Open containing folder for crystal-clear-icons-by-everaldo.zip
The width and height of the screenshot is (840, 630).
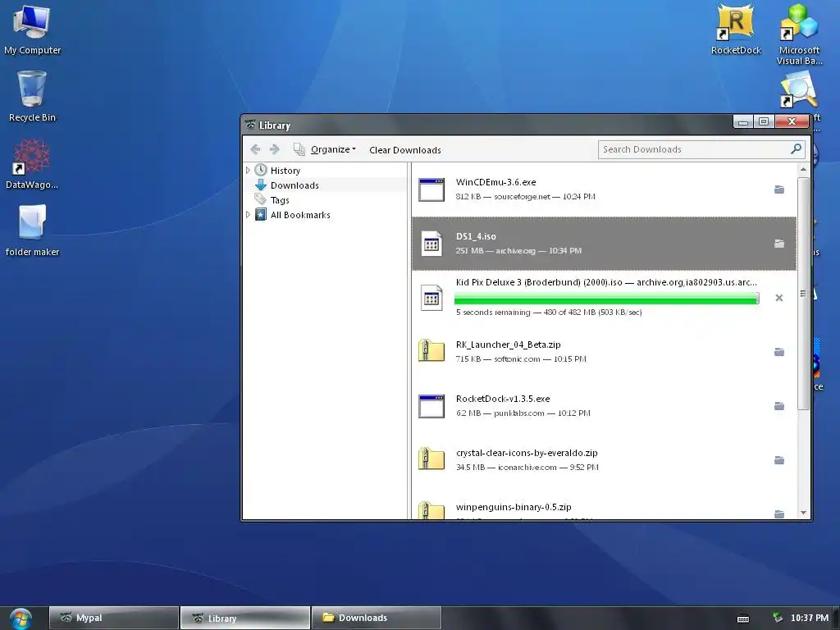pos(779,460)
